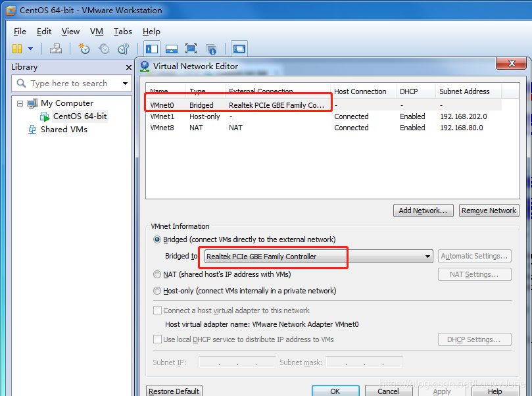Select the Host-only radio button
The width and height of the screenshot is (532, 396).
pos(157,291)
